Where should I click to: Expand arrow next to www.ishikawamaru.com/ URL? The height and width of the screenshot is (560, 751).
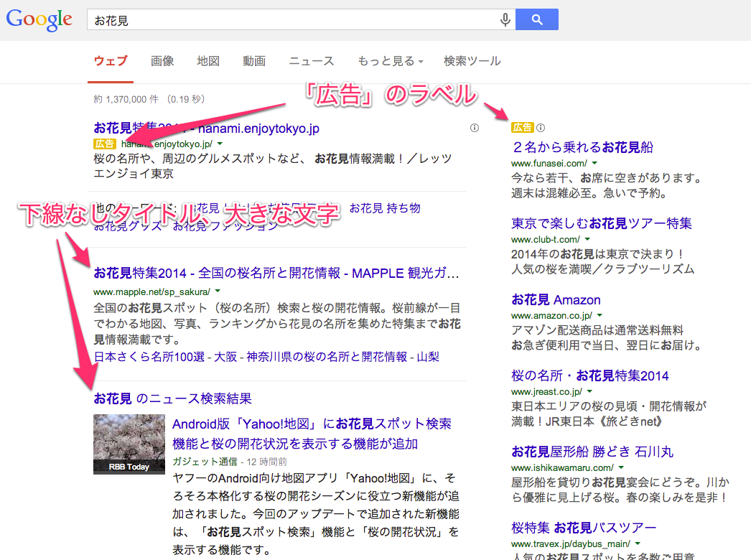[621, 467]
